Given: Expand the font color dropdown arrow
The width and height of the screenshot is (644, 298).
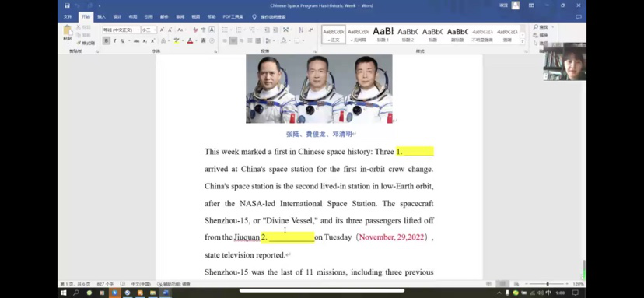Looking at the screenshot, I should pos(197,40).
